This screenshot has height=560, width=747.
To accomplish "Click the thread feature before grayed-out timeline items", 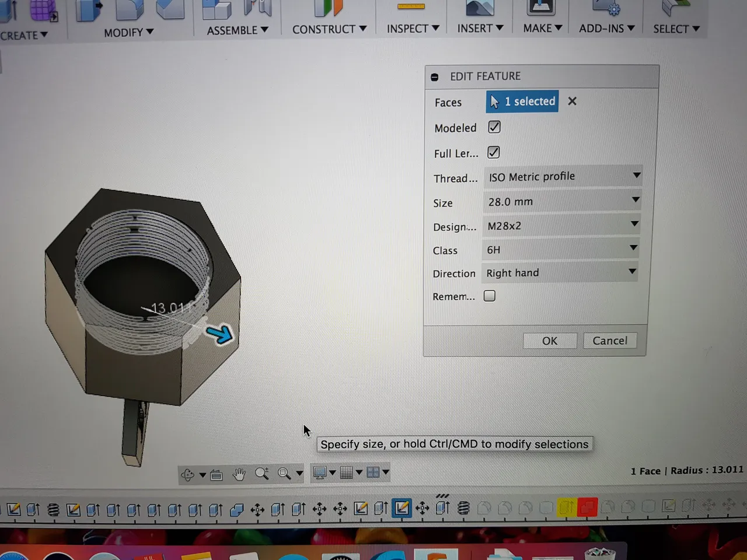I will coord(463,508).
